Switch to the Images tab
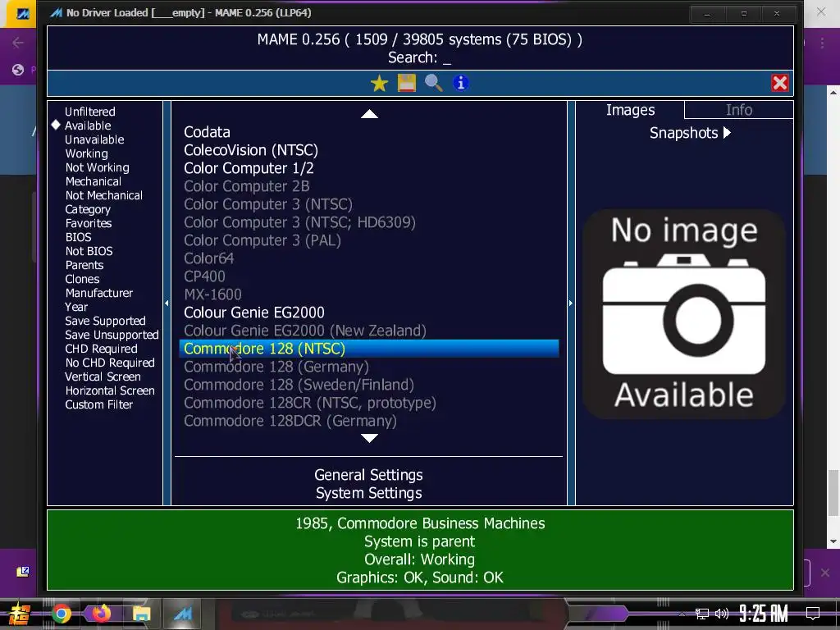This screenshot has width=840, height=630. click(x=631, y=110)
